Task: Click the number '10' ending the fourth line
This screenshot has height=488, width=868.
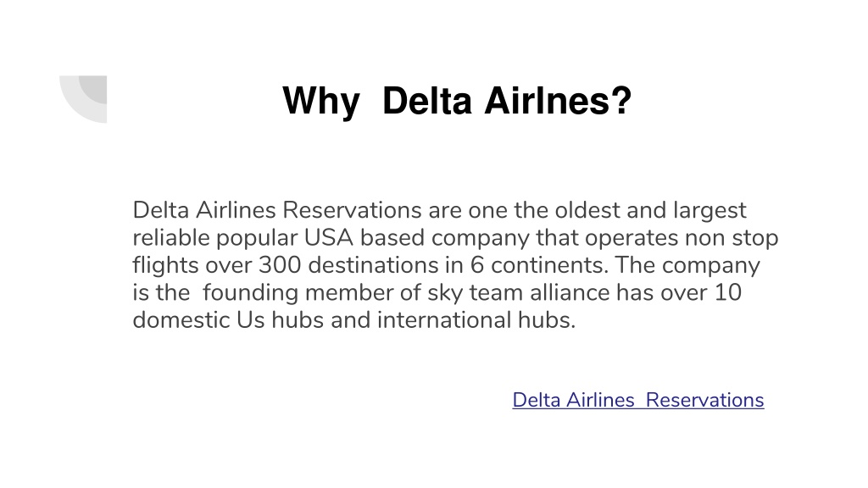Action: (x=728, y=292)
